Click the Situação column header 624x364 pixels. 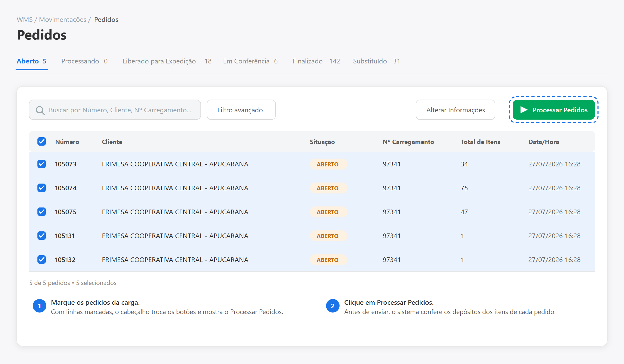click(322, 142)
